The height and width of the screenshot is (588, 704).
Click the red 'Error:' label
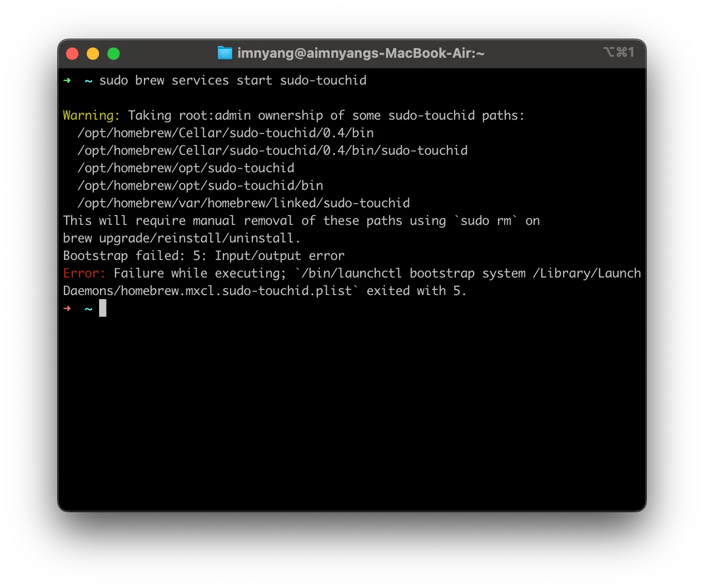tap(84, 273)
